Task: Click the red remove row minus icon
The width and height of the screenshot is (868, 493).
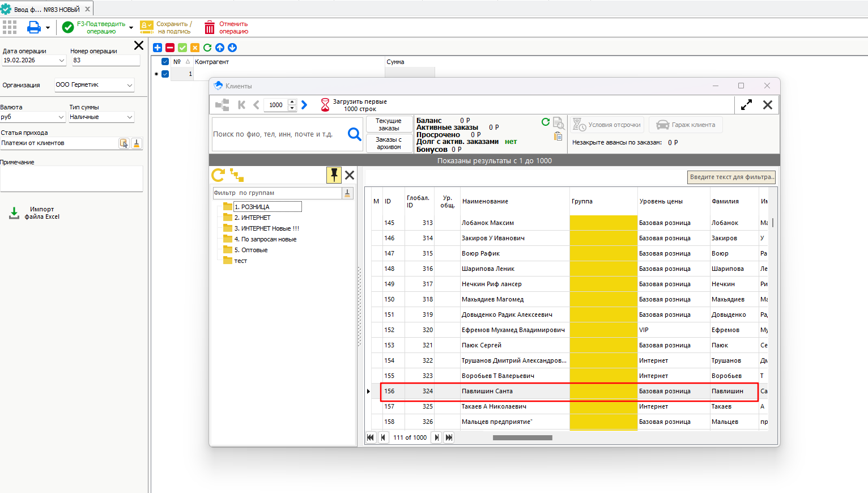Action: [170, 48]
